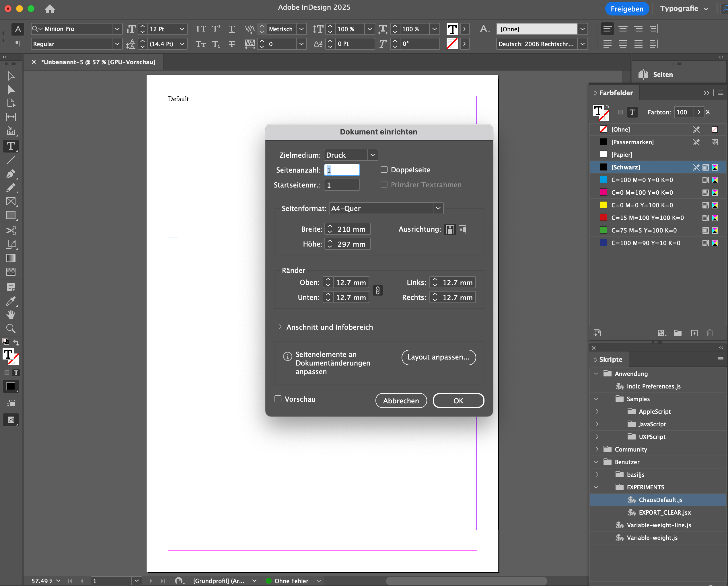The image size is (728, 586).
Task: Select the Zoom tool
Action: [x=11, y=329]
